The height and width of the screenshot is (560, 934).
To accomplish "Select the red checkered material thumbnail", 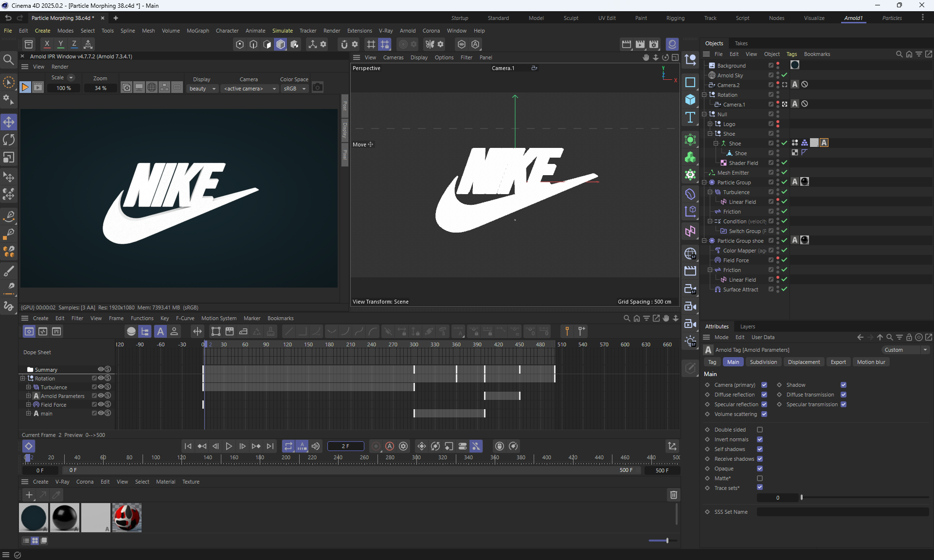I will coord(126,518).
